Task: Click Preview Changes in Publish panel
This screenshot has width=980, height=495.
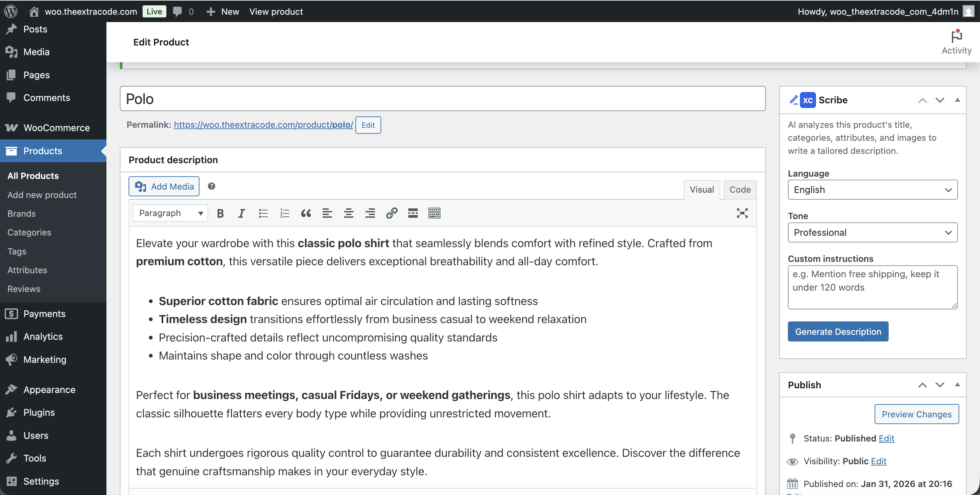Action: [x=917, y=414]
